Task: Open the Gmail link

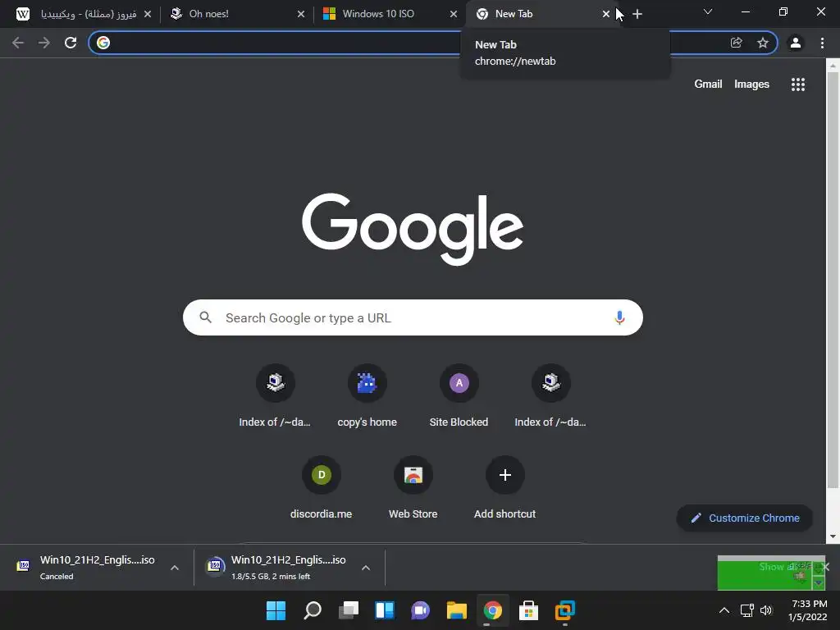Action: point(708,84)
